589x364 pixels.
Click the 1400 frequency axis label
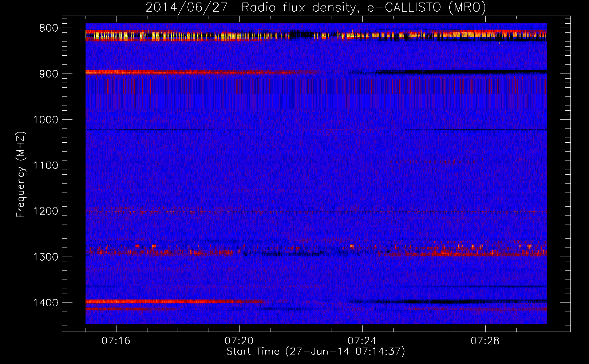click(46, 303)
